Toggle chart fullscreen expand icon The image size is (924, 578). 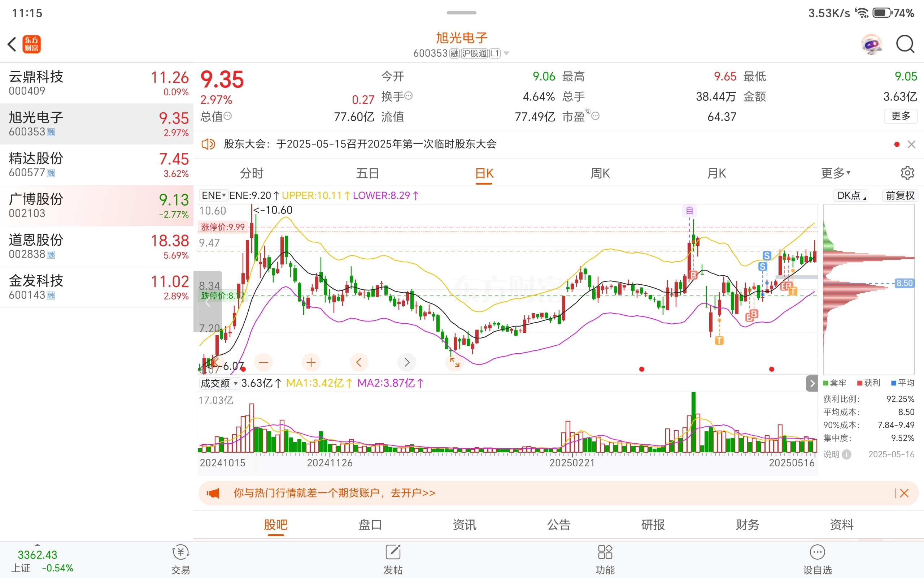tap(455, 362)
